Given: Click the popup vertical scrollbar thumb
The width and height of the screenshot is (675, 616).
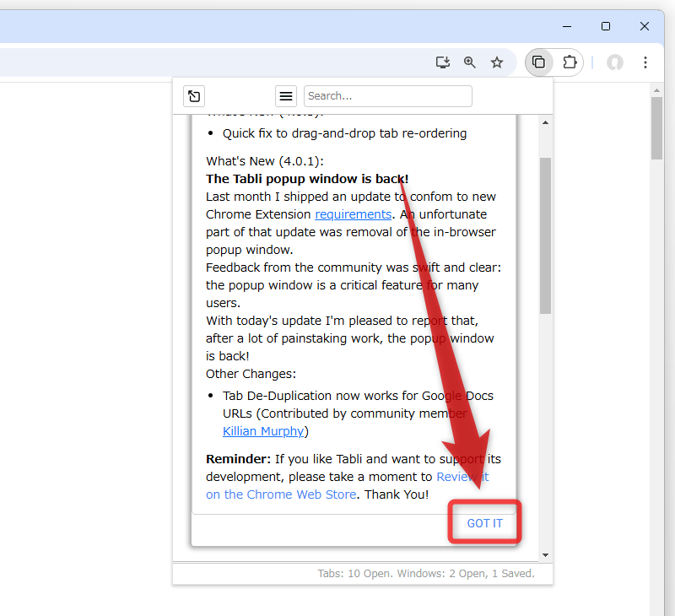Looking at the screenshot, I should (x=545, y=236).
